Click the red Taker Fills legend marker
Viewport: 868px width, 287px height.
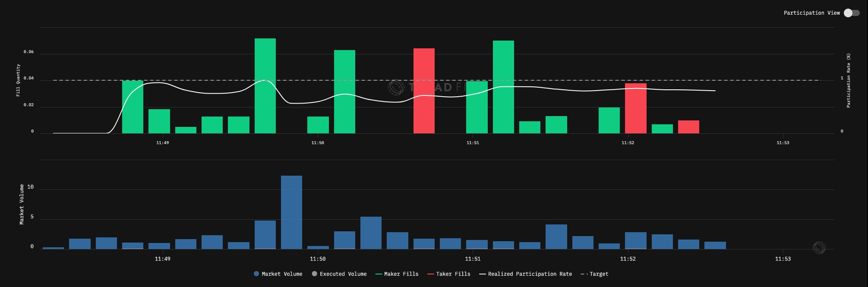pyautogui.click(x=430, y=274)
